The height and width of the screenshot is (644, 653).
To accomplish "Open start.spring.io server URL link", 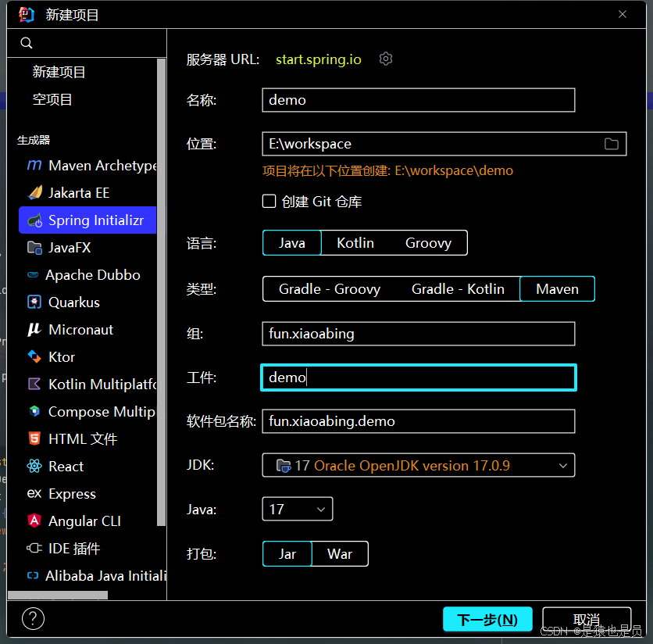I will point(319,59).
